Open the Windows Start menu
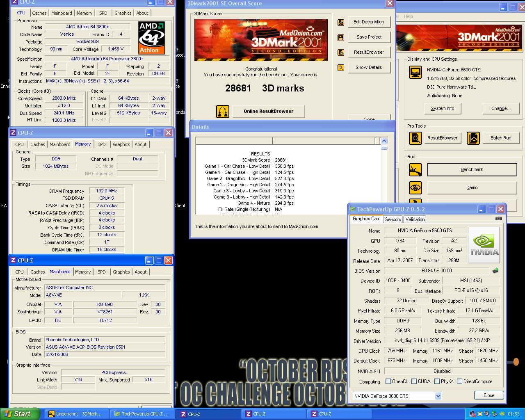The width and height of the screenshot is (525, 420). [20, 414]
